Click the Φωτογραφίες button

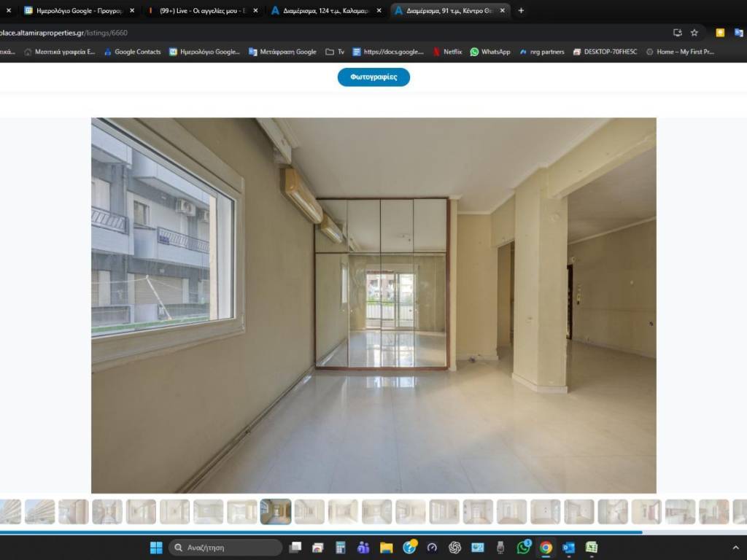373,77
